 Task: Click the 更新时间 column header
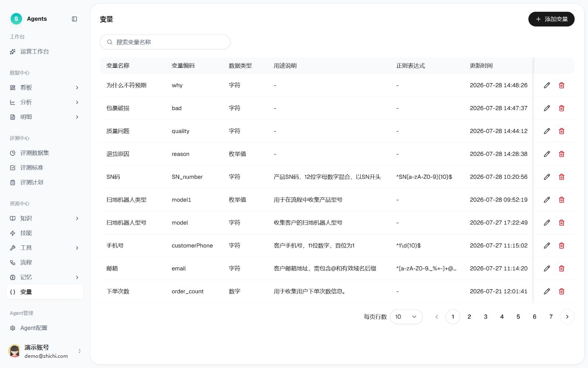click(x=481, y=66)
